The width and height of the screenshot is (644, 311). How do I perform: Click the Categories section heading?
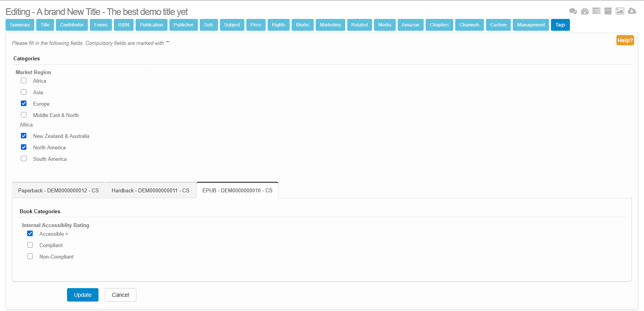[x=26, y=58]
